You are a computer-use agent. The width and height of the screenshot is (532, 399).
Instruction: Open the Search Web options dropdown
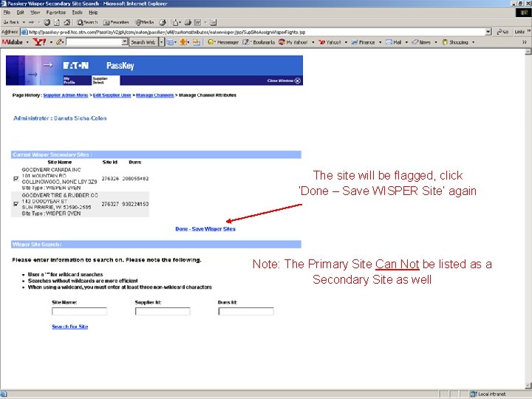tap(162, 42)
